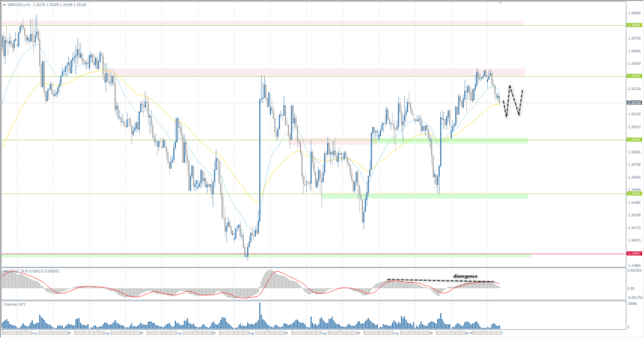Click the 1.34455 price level label

(634, 194)
